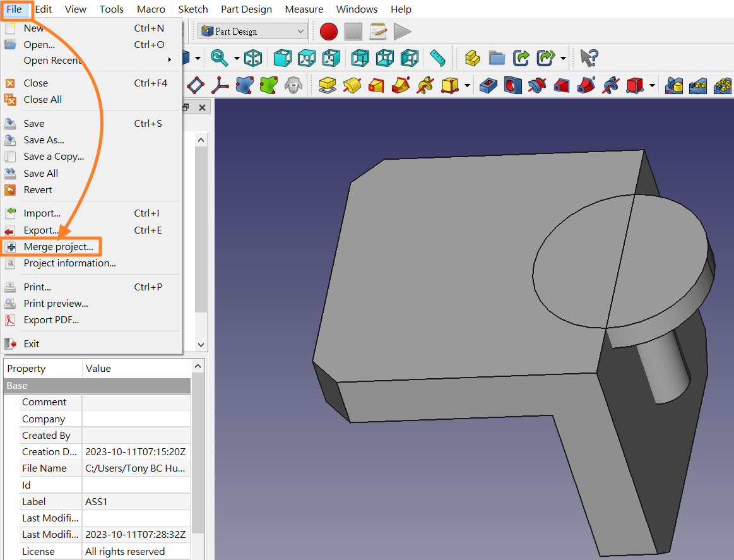The height and width of the screenshot is (560, 734).
Task: Switch to front view cube icon
Action: tap(282, 58)
